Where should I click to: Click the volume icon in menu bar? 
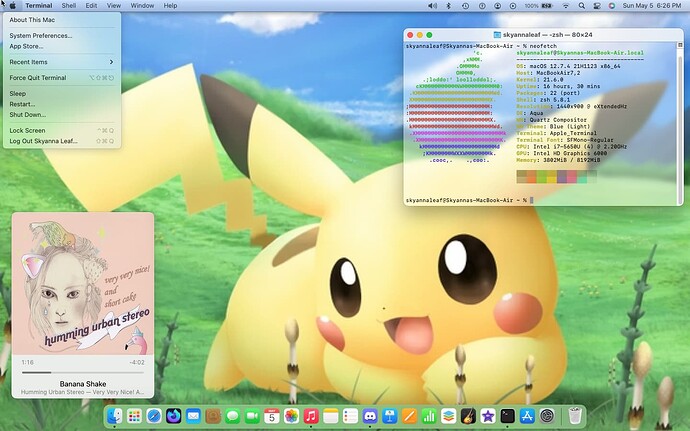(433, 6)
